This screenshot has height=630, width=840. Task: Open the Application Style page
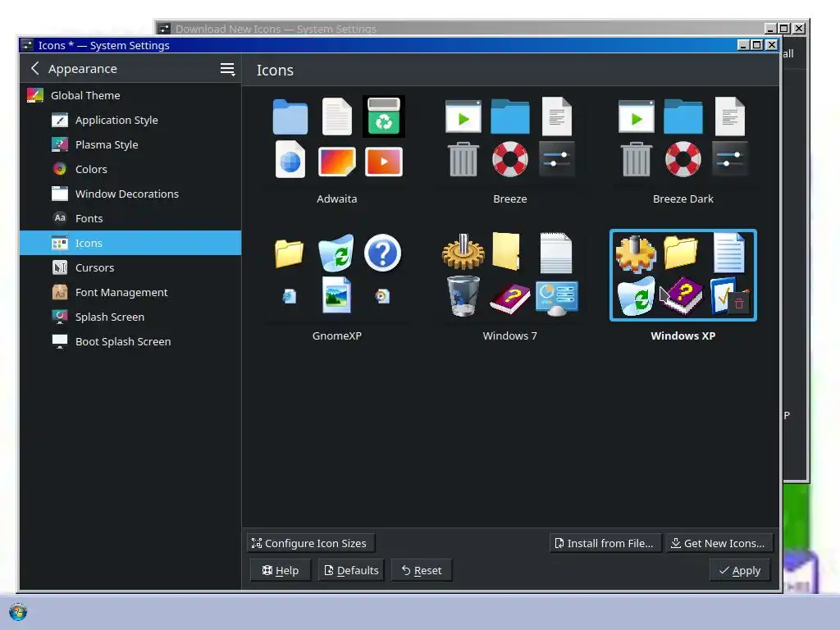130,120
